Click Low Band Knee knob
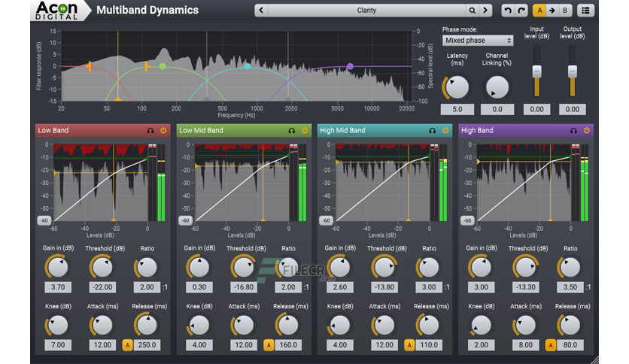The width and height of the screenshot is (629, 364). pyautogui.click(x=58, y=325)
